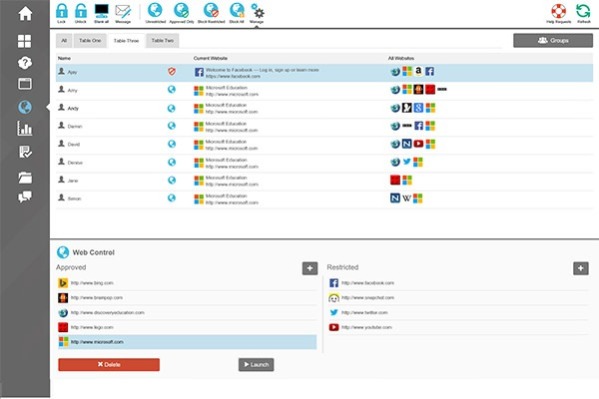The height and width of the screenshot is (399, 599).
Task: Click the Name column header
Action: click(64, 58)
